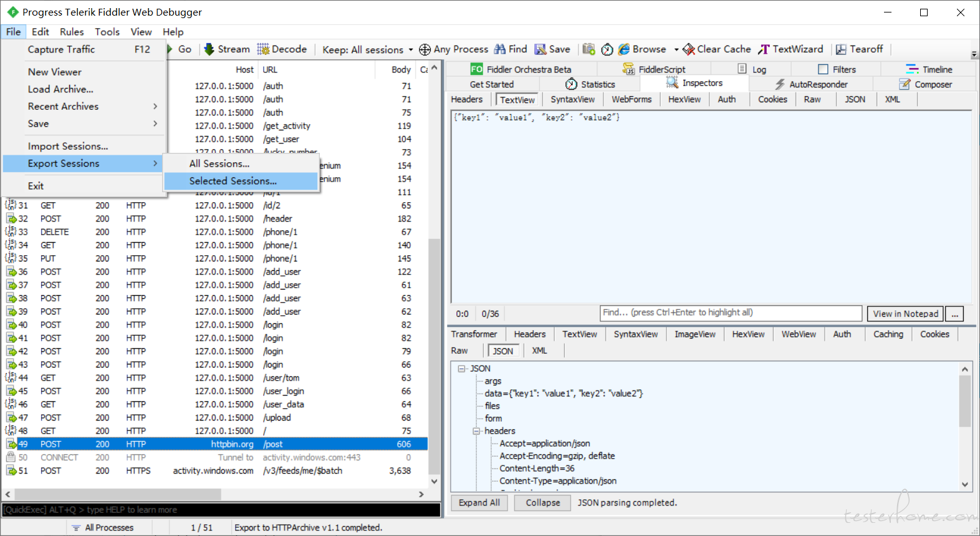980x536 pixels.
Task: Open the Browse dropdown arrow
Action: (676, 49)
